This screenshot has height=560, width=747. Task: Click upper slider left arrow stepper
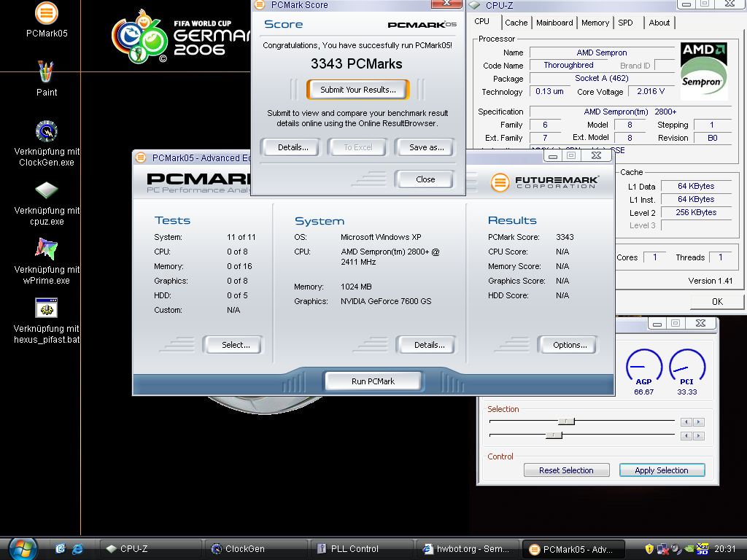(x=686, y=422)
